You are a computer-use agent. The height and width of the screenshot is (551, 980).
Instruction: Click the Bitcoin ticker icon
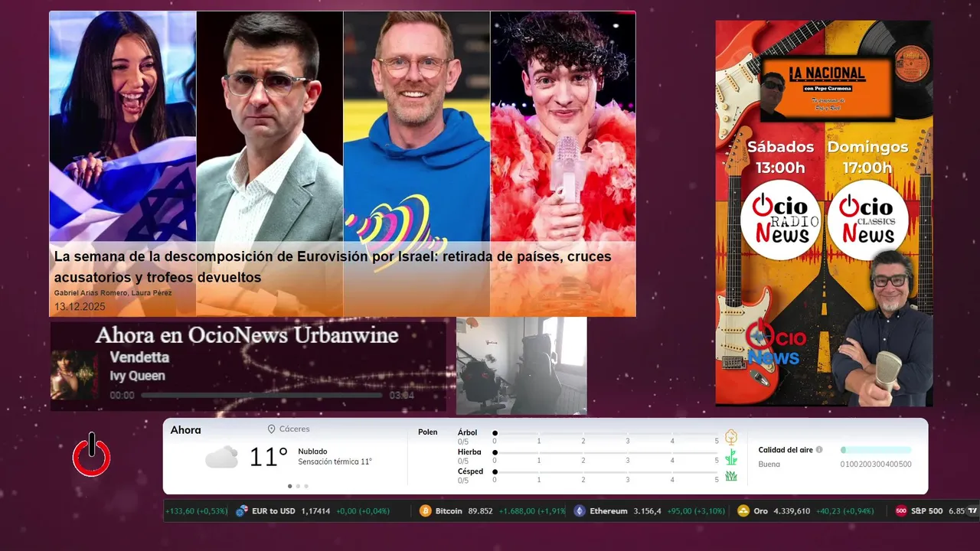[x=426, y=510]
